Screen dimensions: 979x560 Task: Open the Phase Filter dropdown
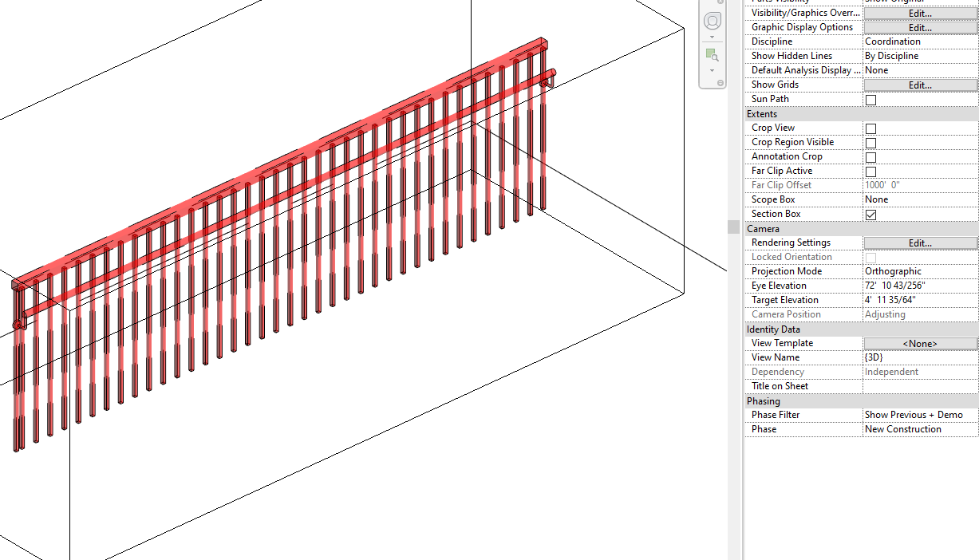pyautogui.click(x=919, y=414)
